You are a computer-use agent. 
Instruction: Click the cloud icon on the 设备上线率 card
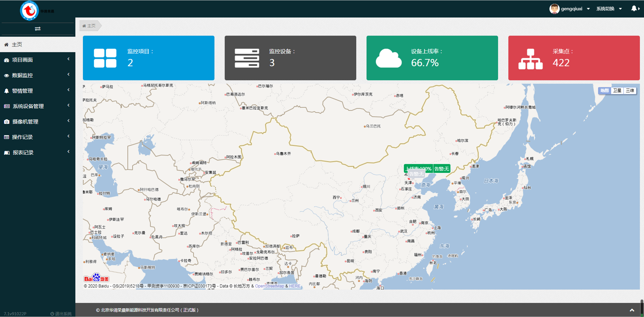pos(389,58)
